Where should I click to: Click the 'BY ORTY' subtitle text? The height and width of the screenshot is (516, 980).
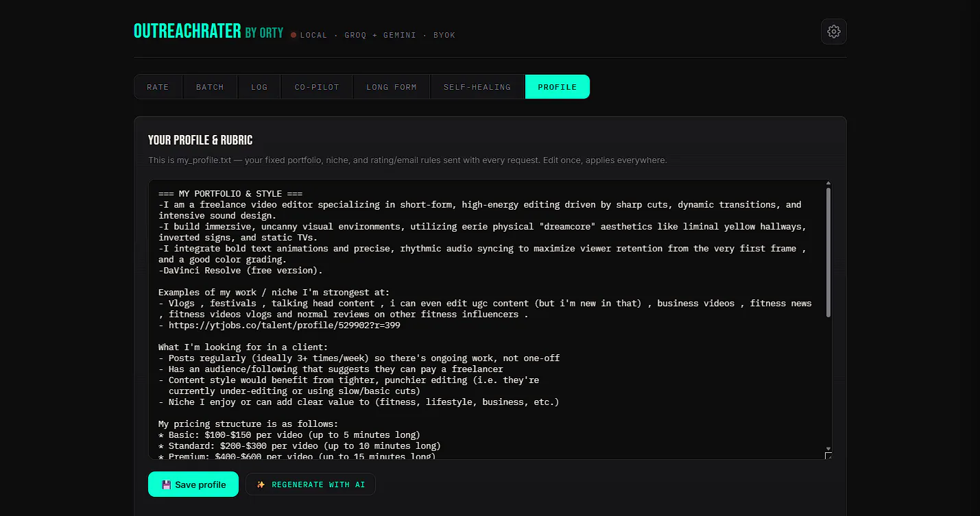264,32
